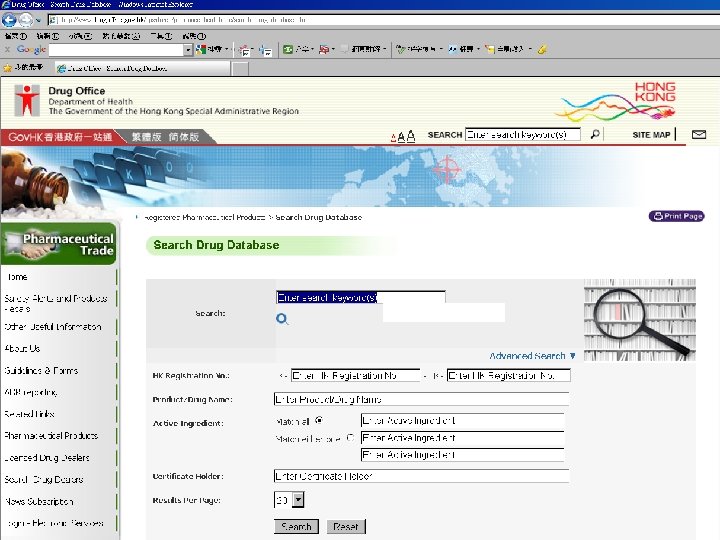Open Related links in sidebar

point(29,414)
